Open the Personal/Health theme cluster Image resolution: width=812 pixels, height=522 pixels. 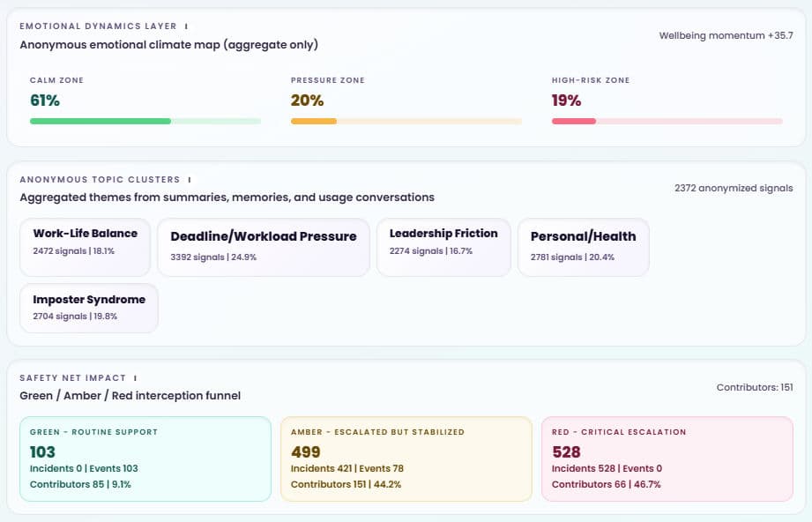coord(583,246)
